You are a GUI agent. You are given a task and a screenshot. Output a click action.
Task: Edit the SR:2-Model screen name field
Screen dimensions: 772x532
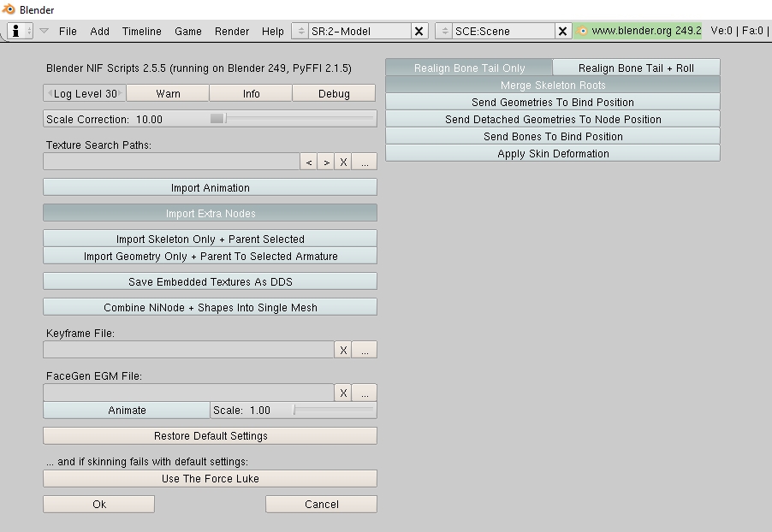click(359, 31)
